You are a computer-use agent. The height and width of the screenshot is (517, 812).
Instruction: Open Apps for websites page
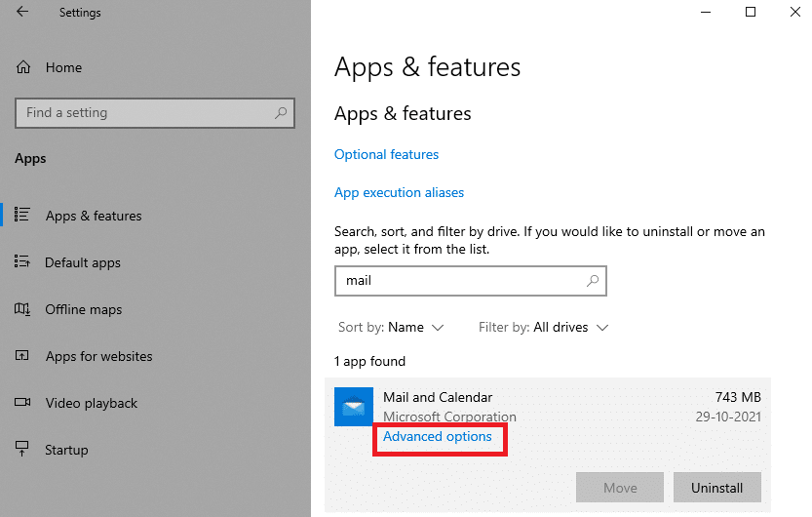[x=98, y=356]
